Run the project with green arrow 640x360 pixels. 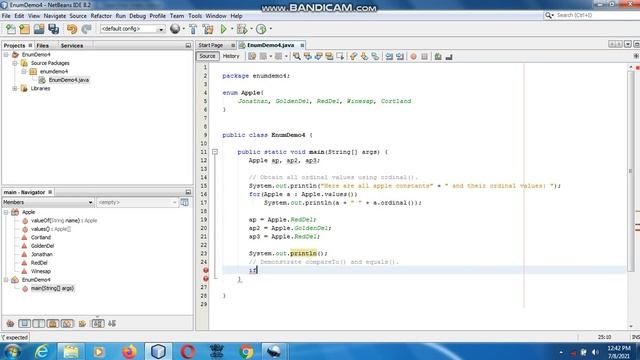[x=224, y=29]
